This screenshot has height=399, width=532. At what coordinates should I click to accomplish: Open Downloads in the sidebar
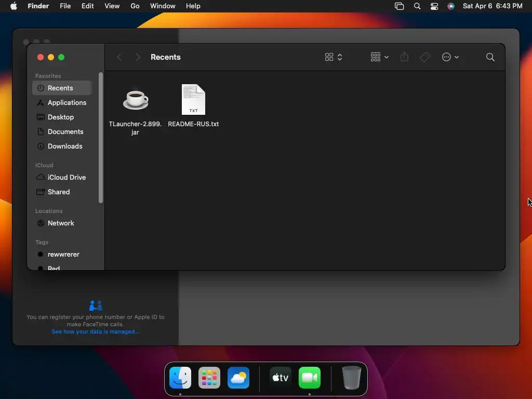(62, 146)
